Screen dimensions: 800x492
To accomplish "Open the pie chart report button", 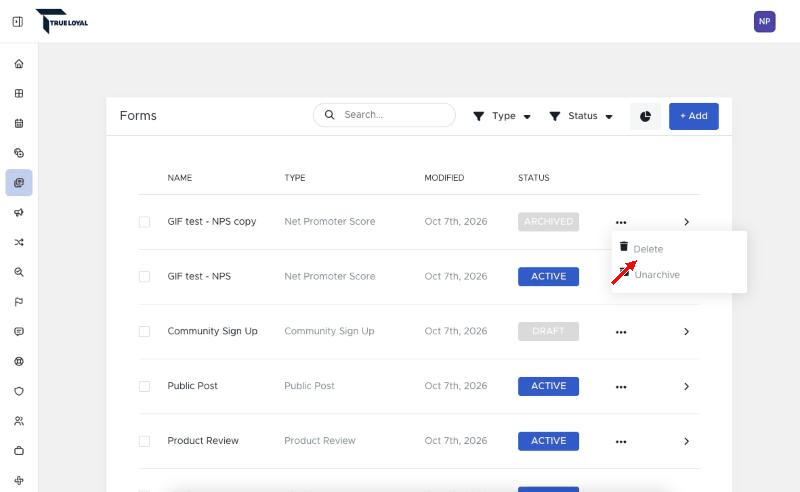I will [645, 116].
